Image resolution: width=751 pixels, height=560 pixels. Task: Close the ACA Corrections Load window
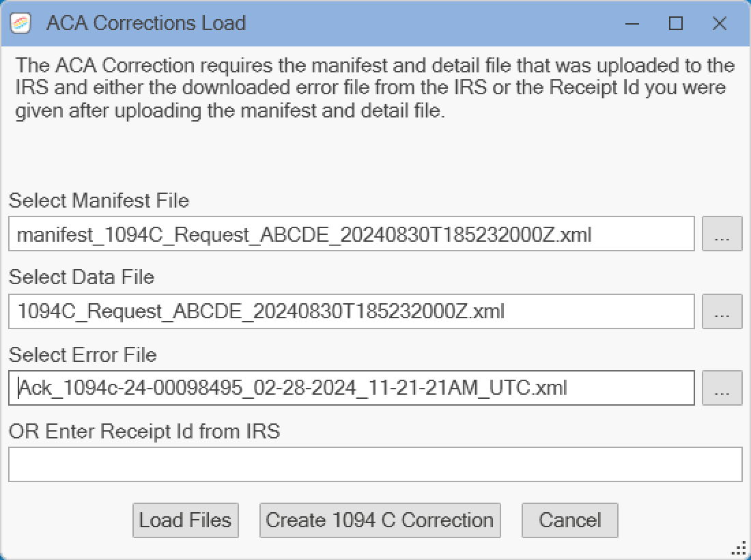pos(720,23)
